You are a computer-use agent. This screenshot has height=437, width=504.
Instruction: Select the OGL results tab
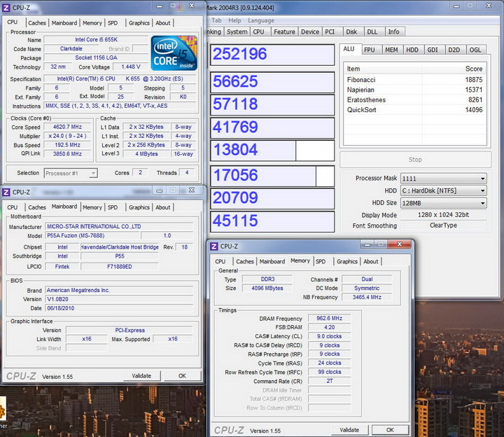click(475, 50)
